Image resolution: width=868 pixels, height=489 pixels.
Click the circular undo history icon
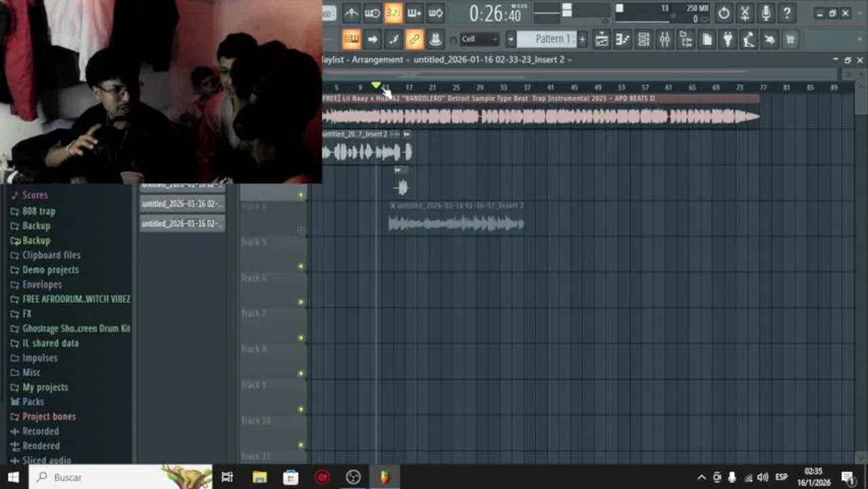point(724,13)
